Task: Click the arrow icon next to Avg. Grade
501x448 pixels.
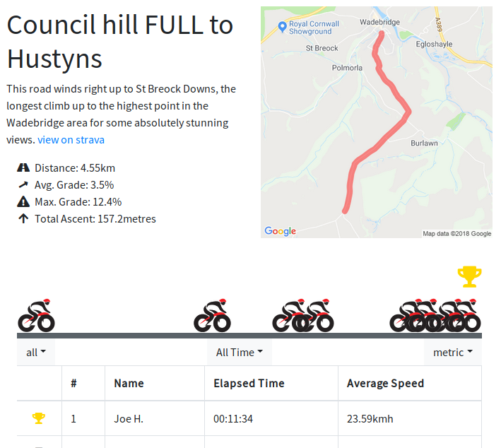Action: [23, 185]
